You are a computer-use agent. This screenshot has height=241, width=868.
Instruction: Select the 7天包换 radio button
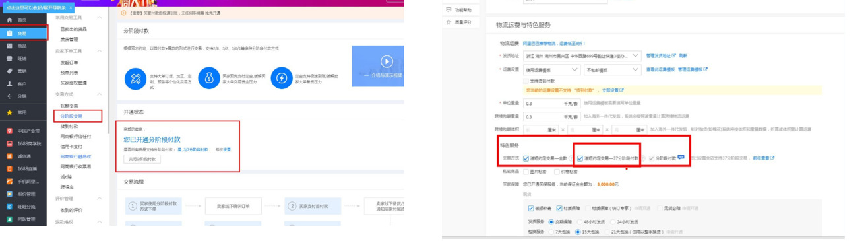coord(552,232)
